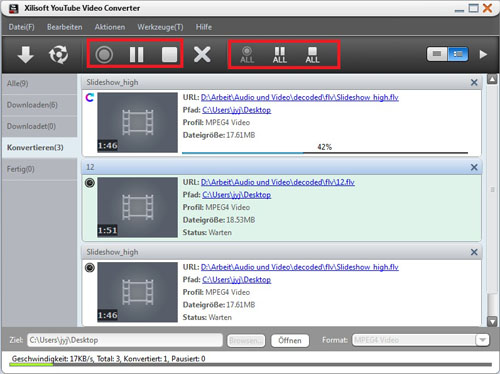Viewport: 500px width, 374px height.
Task: Click the Xilisoft application icon in the title bar
Action: click(x=14, y=8)
